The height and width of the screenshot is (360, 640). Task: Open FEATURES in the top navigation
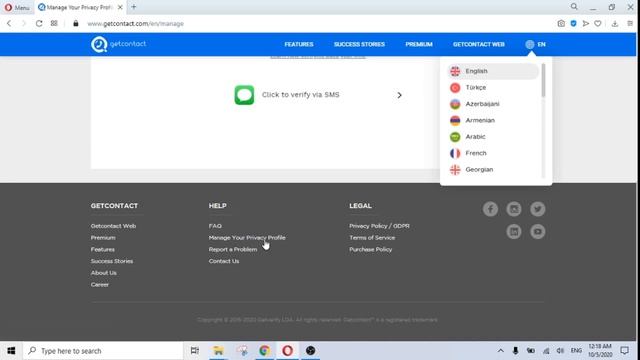tap(299, 44)
